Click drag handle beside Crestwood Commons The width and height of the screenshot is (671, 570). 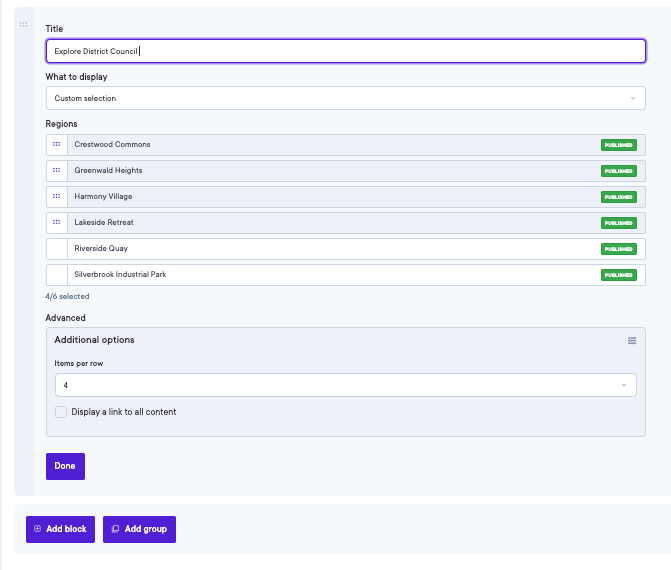coord(56,145)
